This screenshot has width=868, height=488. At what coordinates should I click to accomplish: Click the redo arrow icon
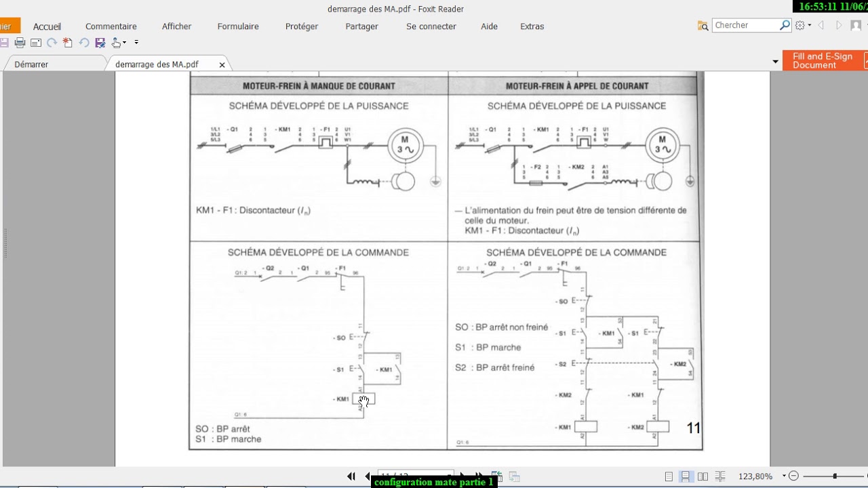[52, 43]
